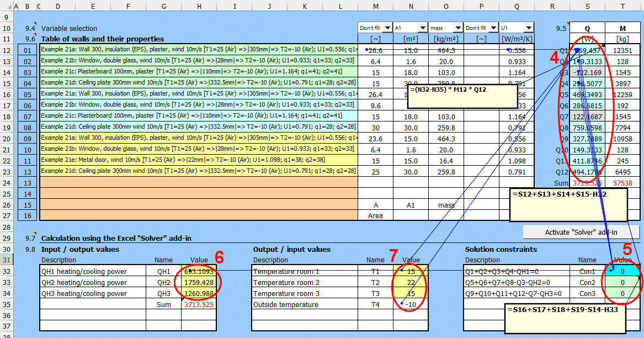Select the Outside temperature value -10

(411, 304)
